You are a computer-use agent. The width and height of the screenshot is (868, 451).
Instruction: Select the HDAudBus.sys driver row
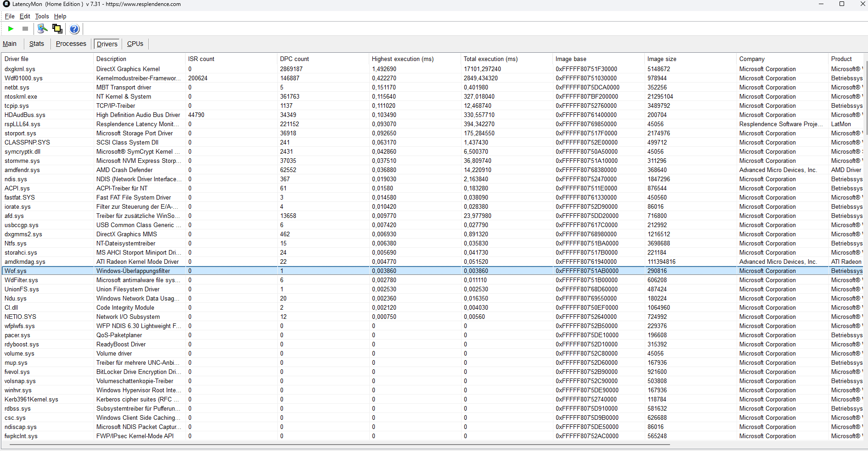click(x=433, y=115)
